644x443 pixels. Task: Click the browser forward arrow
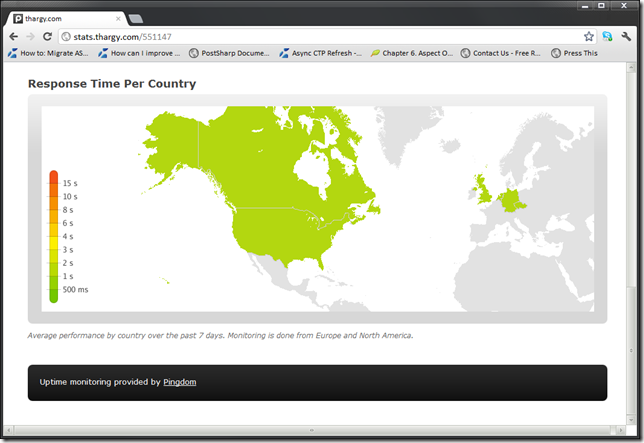30,37
